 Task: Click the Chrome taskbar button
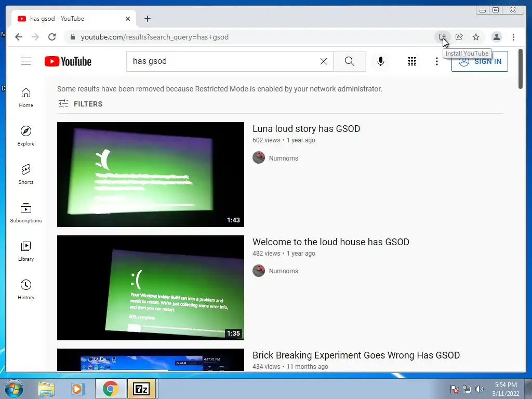[x=110, y=389]
